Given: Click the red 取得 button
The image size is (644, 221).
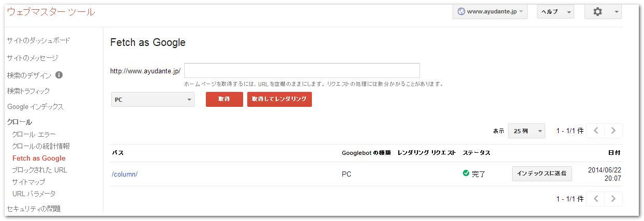Looking at the screenshot, I should (x=224, y=99).
